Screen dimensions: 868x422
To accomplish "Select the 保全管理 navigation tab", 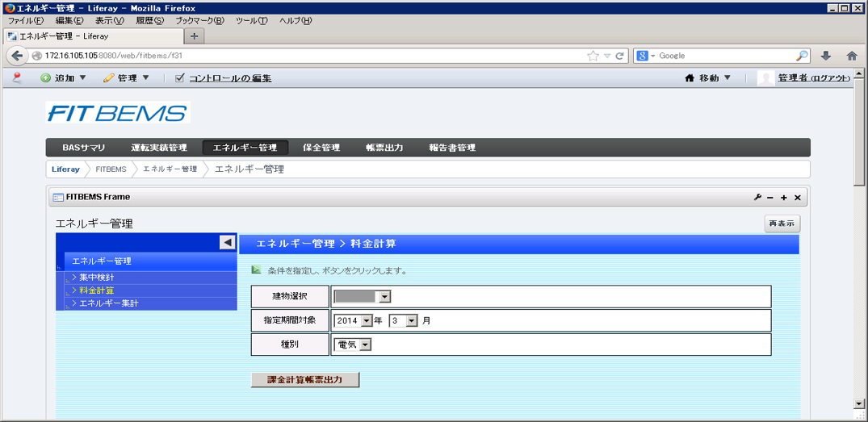I will [x=321, y=148].
